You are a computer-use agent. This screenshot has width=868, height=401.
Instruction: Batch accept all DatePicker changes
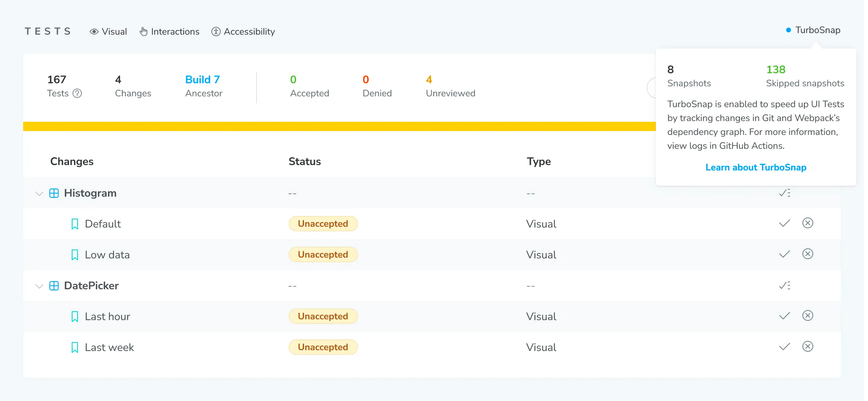click(x=785, y=286)
